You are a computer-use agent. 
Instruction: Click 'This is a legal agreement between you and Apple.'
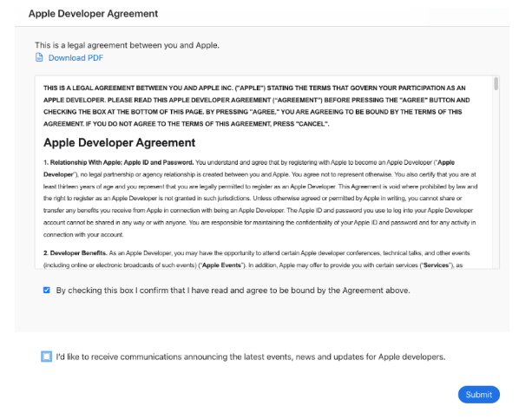127,45
